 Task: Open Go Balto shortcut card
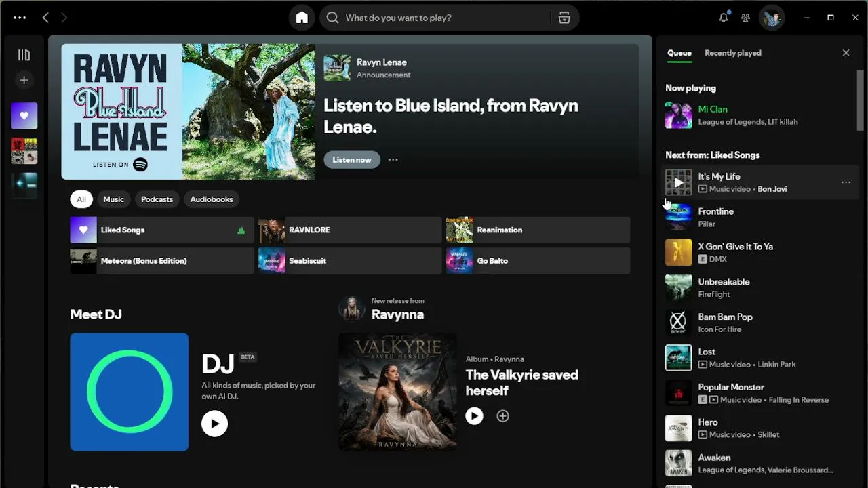[x=538, y=260]
